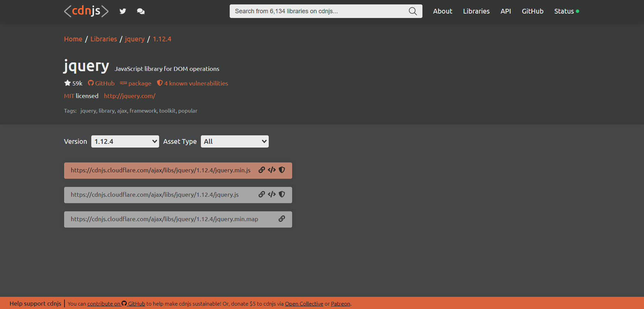Go to the jquery breadcrumb
Viewport: 644px width, 309px height.
pos(135,39)
